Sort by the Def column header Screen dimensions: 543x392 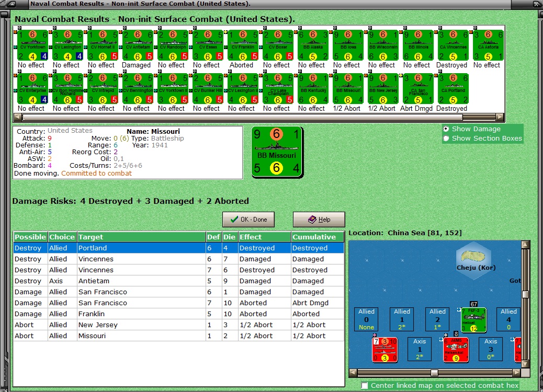(x=213, y=237)
